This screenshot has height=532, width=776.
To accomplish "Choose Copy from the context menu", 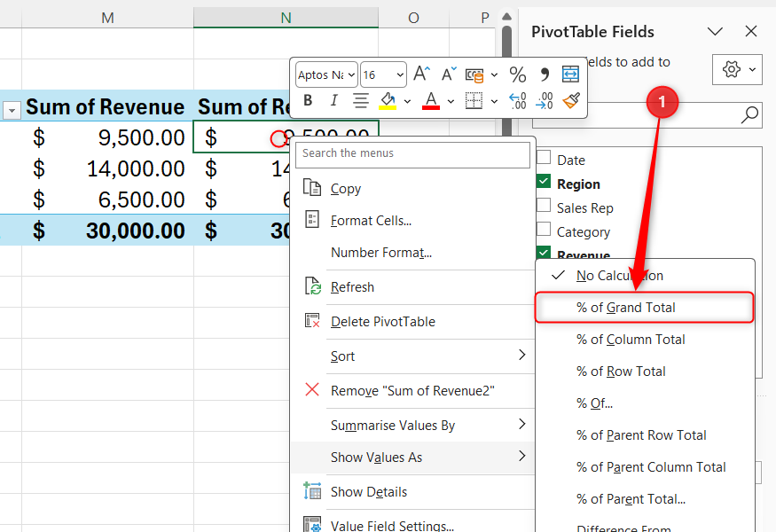I will 412,189.
